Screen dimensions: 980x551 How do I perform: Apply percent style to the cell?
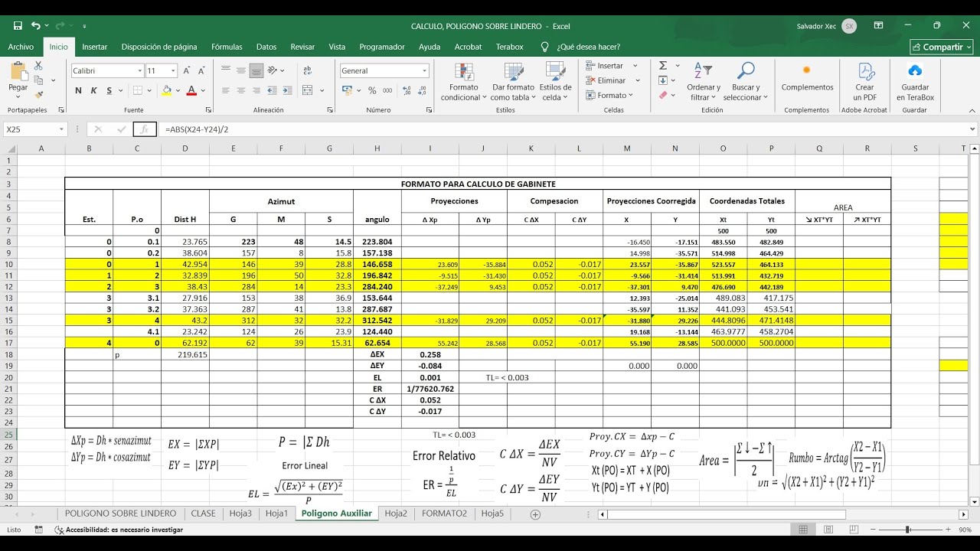(x=372, y=90)
